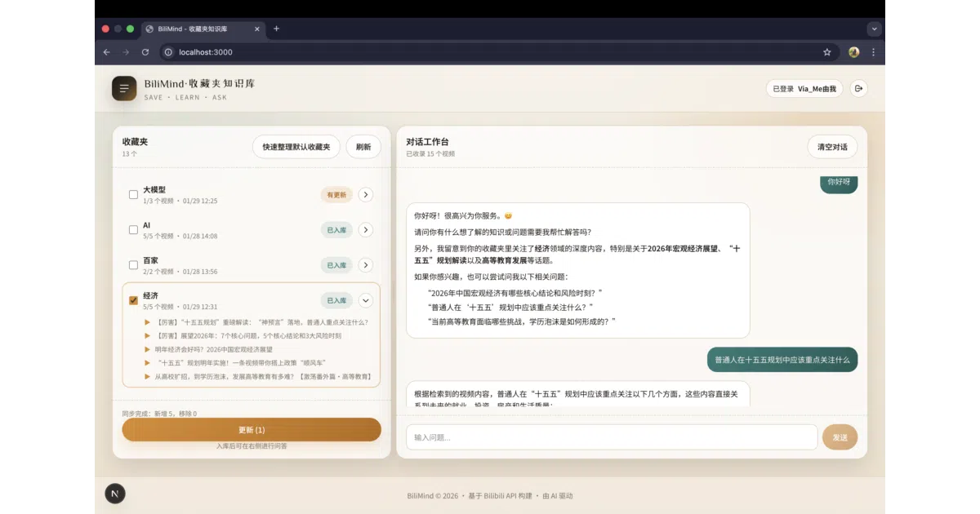Click the browser back arrow

click(106, 52)
